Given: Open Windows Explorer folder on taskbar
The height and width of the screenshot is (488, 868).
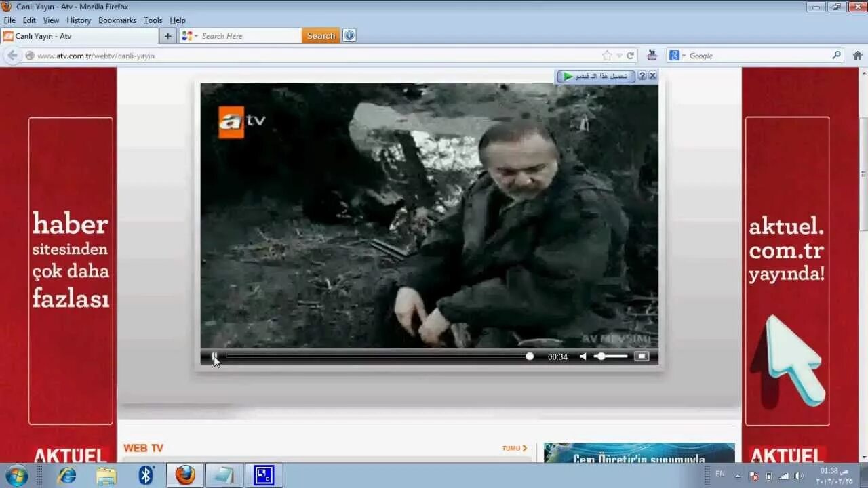Looking at the screenshot, I should click(x=106, y=476).
